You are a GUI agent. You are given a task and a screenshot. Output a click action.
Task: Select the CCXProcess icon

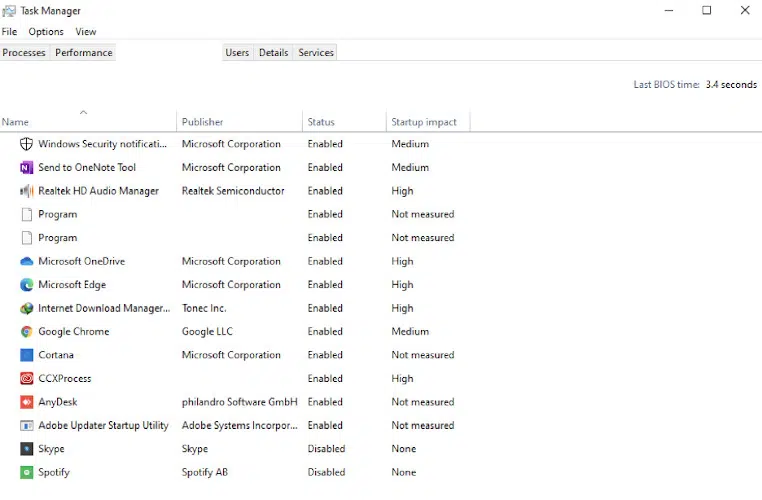coord(27,379)
